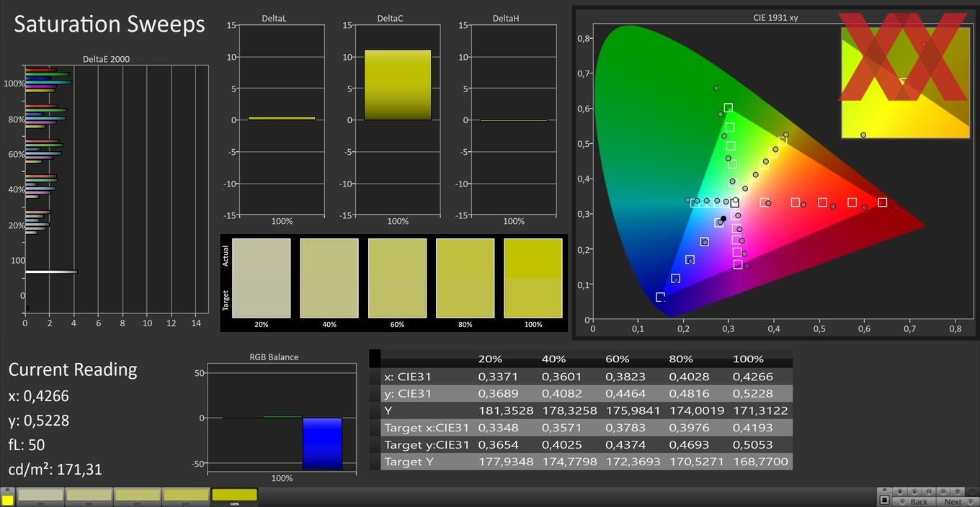The image size is (980, 507).
Task: Click the y: CIE31 row label
Action: coord(407,393)
